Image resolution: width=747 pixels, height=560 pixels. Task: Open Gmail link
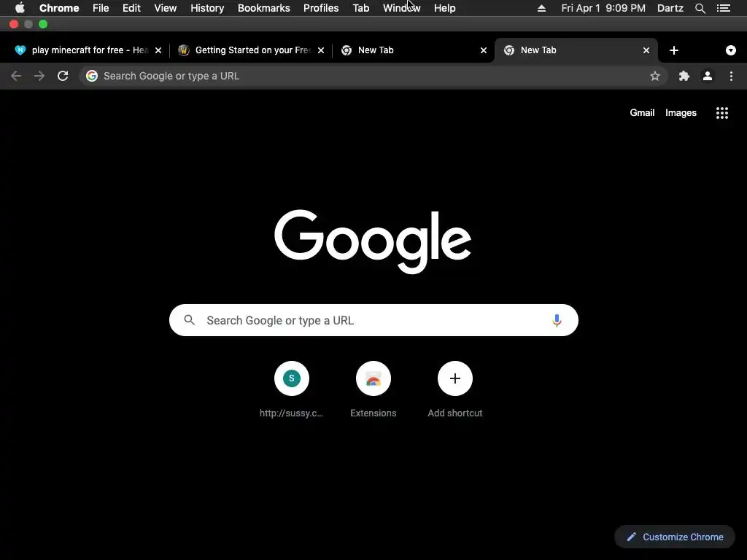(x=642, y=113)
